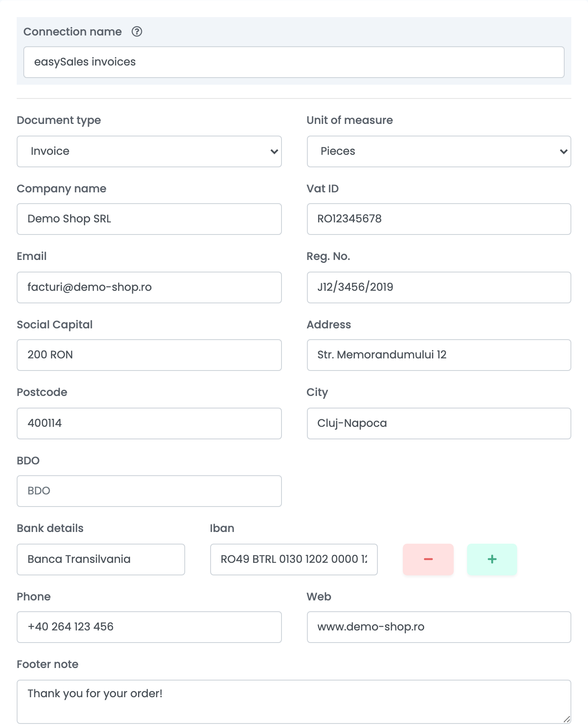This screenshot has height=726, width=588.
Task: Click the Document type label
Action: 59,120
